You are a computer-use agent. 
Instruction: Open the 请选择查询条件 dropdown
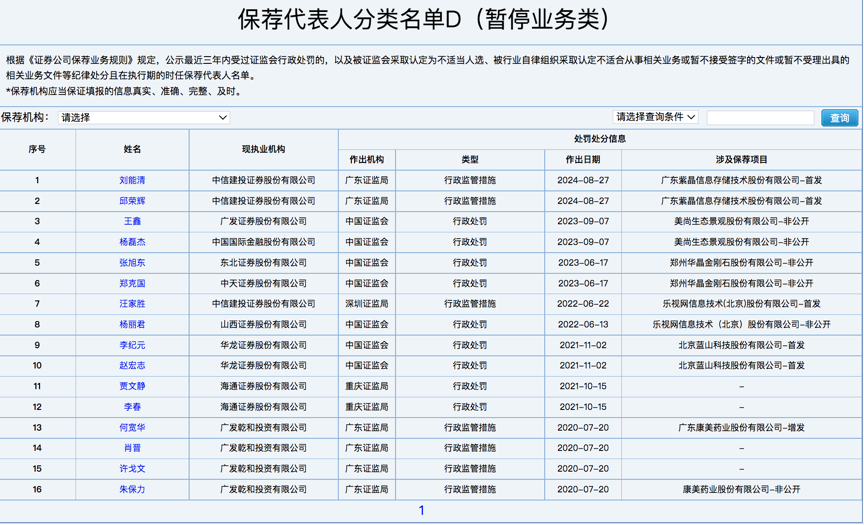(655, 117)
